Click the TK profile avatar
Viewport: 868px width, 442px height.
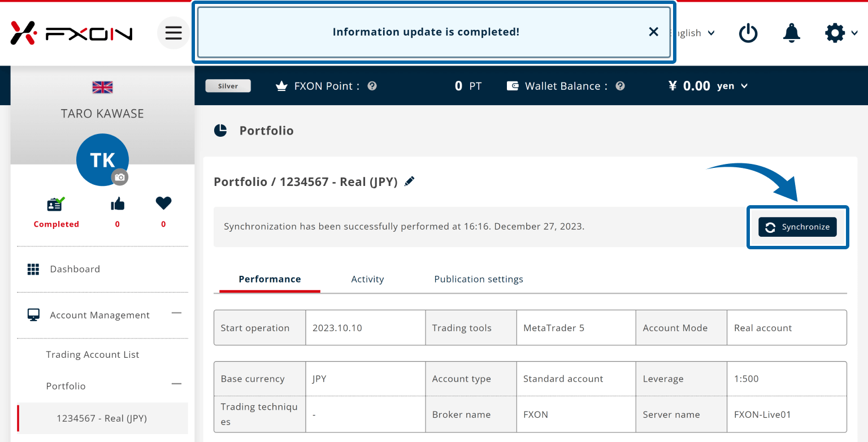pyautogui.click(x=102, y=160)
